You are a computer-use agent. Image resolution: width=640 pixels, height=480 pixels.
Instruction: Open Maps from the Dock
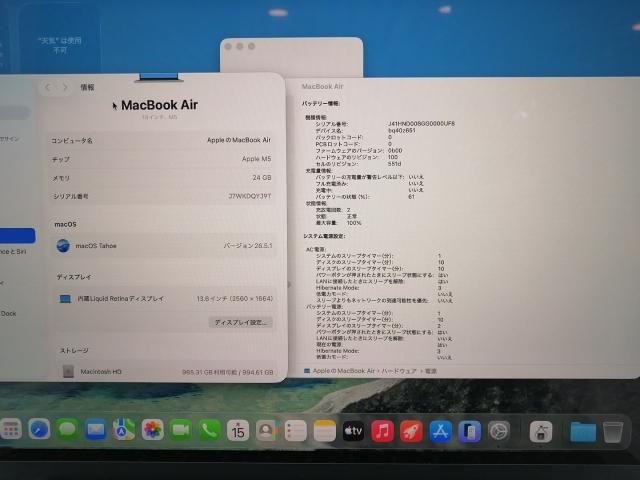coord(124,429)
